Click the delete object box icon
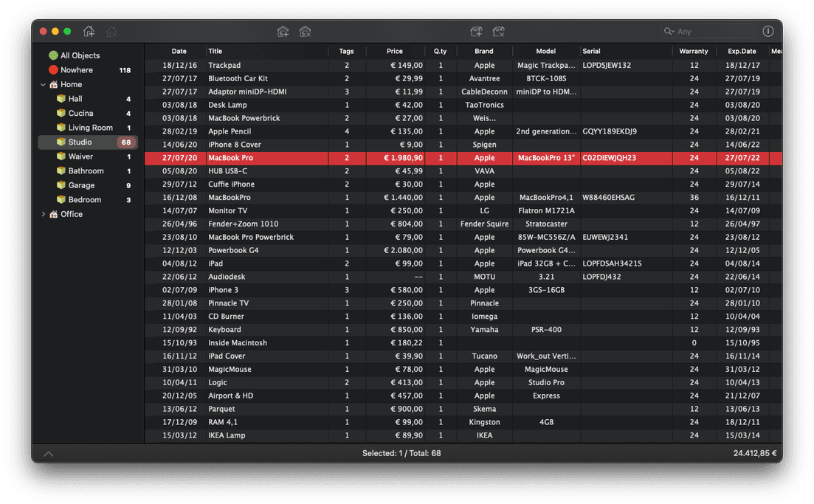The height and width of the screenshot is (504, 814). [499, 31]
